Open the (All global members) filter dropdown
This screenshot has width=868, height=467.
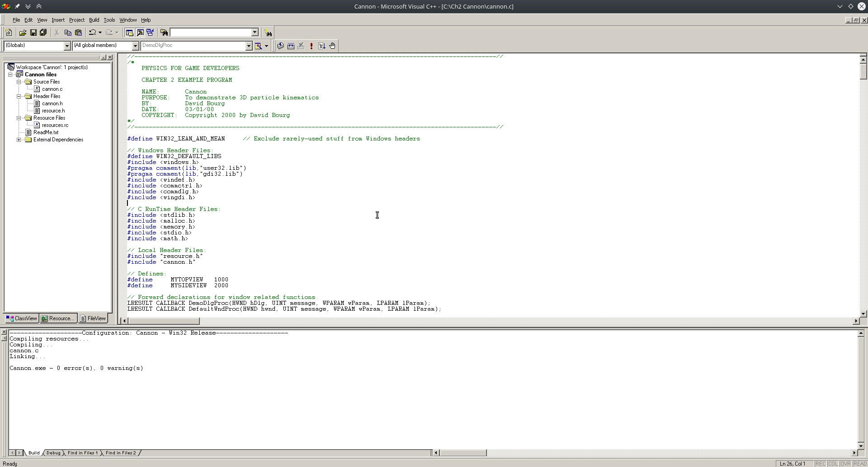[x=135, y=46]
